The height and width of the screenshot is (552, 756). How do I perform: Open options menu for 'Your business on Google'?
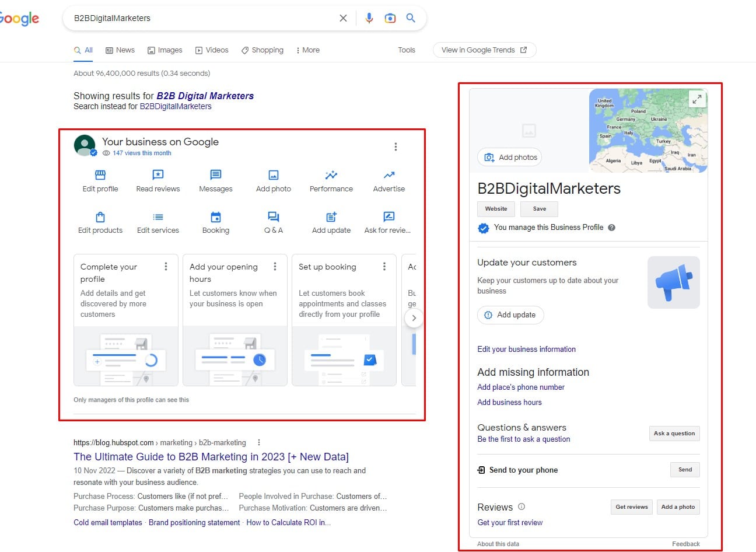tap(395, 147)
